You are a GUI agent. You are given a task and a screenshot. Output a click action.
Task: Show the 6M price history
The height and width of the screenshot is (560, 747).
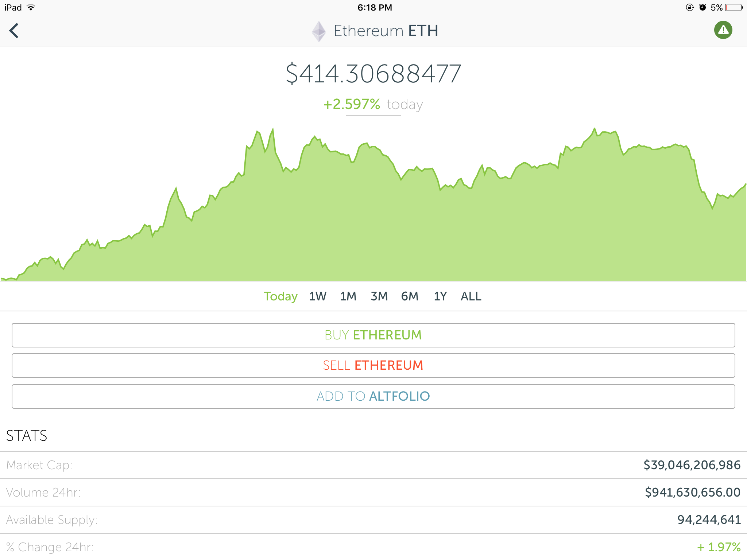coord(410,296)
